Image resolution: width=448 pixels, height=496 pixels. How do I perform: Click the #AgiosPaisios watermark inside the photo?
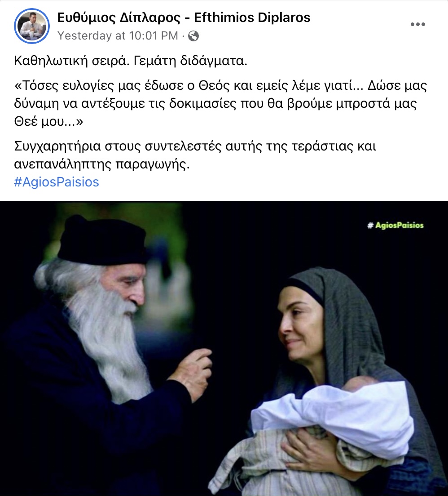[x=395, y=225]
